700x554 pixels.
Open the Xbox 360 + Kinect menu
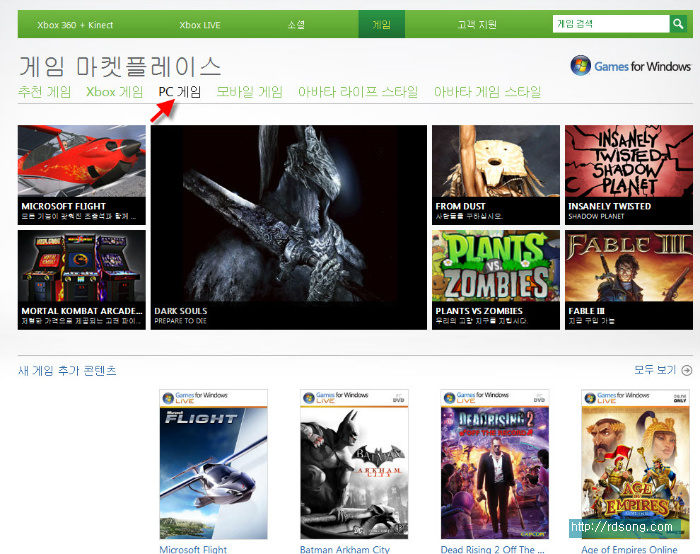point(75,24)
